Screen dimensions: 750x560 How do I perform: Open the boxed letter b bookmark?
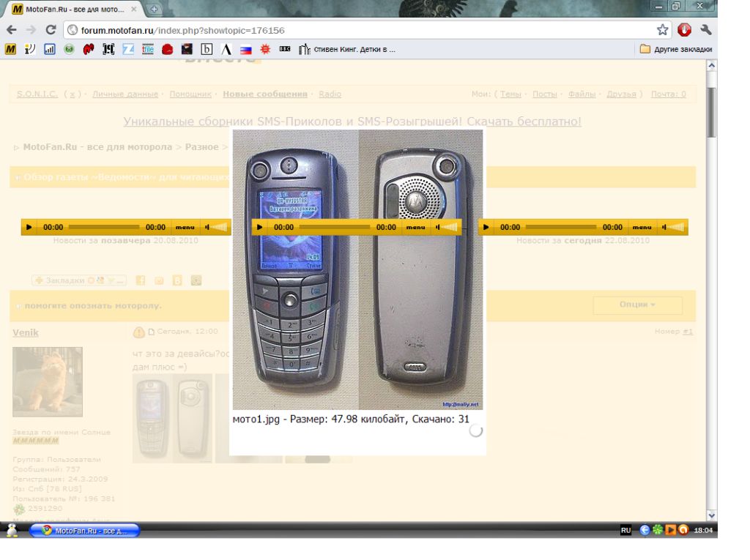[207, 49]
